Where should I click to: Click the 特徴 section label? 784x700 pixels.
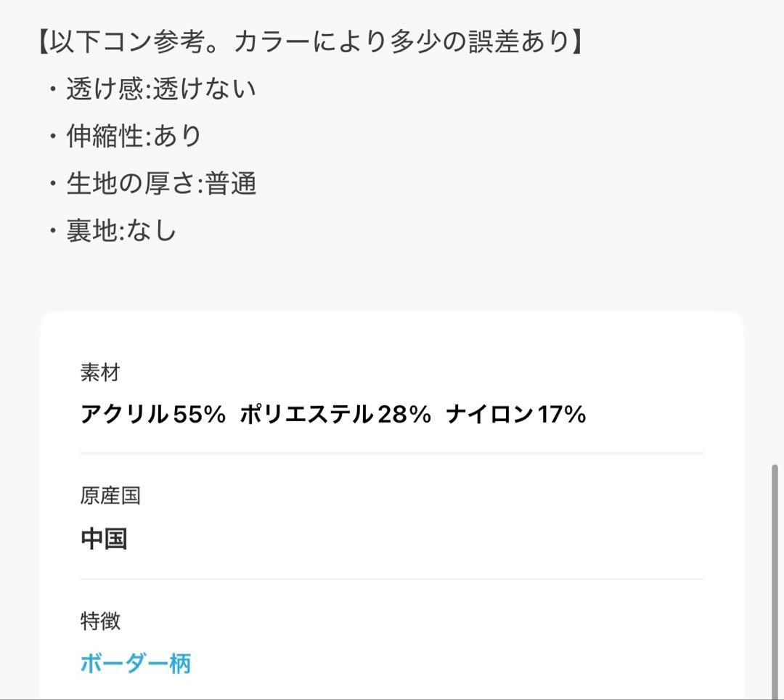click(x=100, y=621)
